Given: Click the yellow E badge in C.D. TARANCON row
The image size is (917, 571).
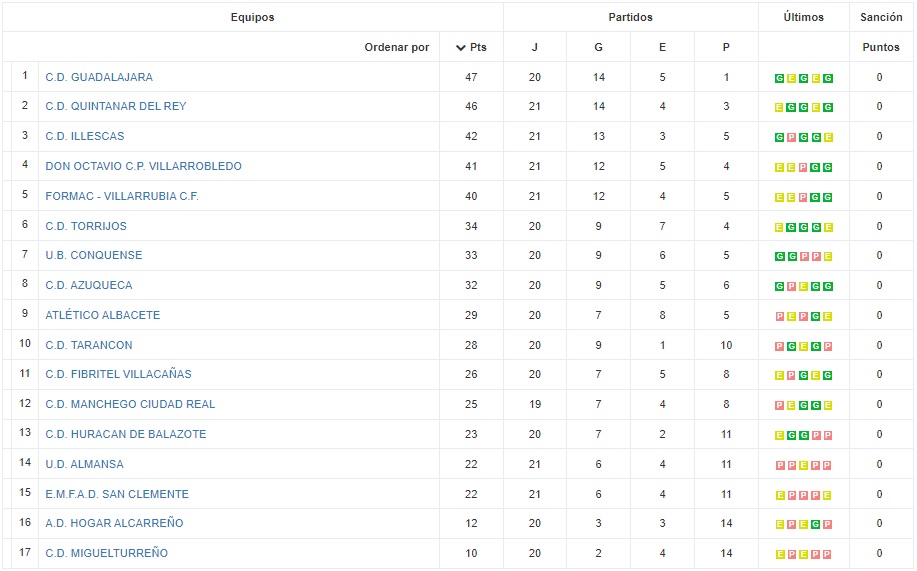Looking at the screenshot, I should (x=803, y=346).
